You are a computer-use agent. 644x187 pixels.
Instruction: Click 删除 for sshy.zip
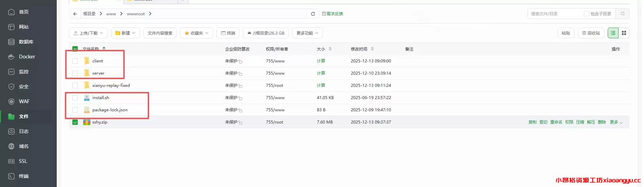click(x=602, y=122)
